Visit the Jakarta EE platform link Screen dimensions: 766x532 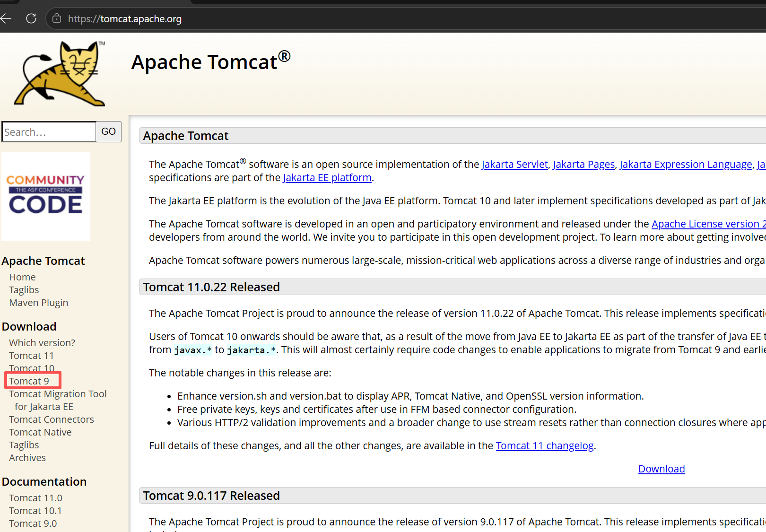click(x=327, y=177)
